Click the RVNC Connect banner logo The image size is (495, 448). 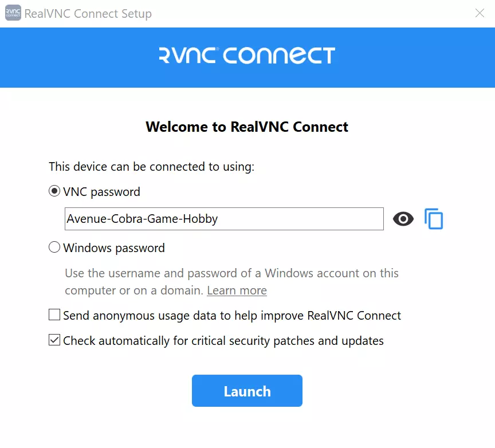click(246, 56)
